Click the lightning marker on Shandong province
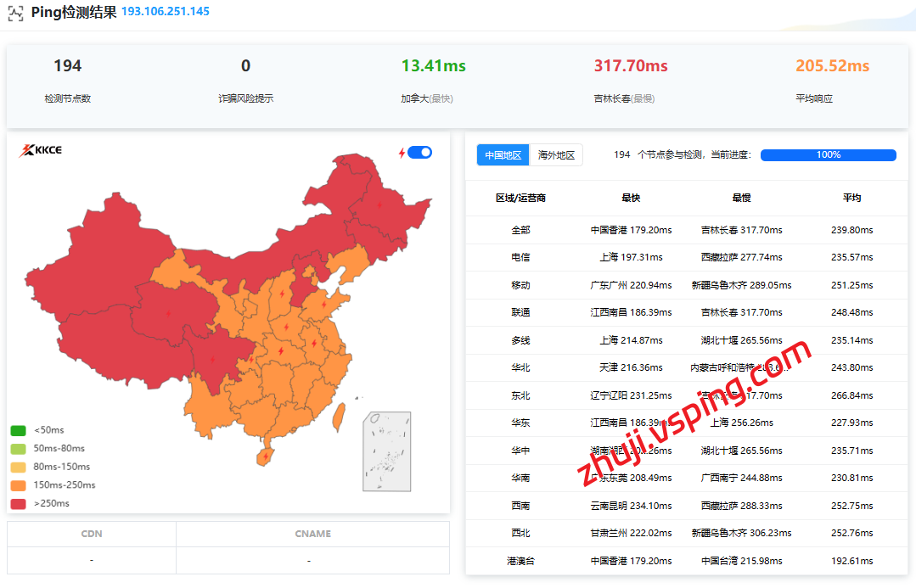This screenshot has height=588, width=916. (323, 304)
